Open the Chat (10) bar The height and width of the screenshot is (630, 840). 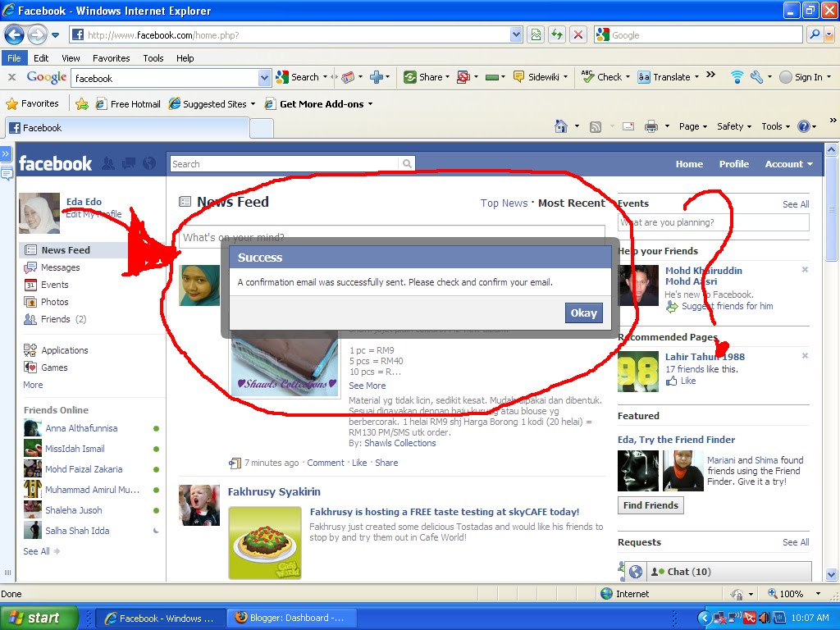tap(729, 572)
